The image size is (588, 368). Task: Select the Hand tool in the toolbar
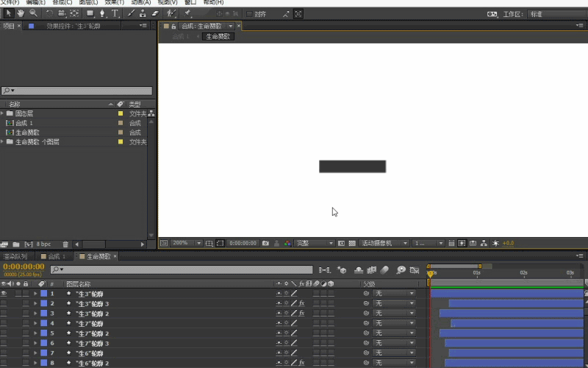[x=21, y=13]
